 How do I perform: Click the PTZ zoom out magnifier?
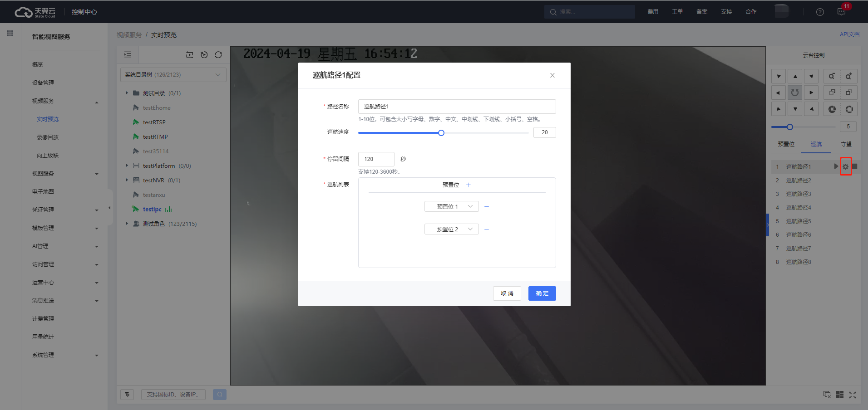[832, 76]
